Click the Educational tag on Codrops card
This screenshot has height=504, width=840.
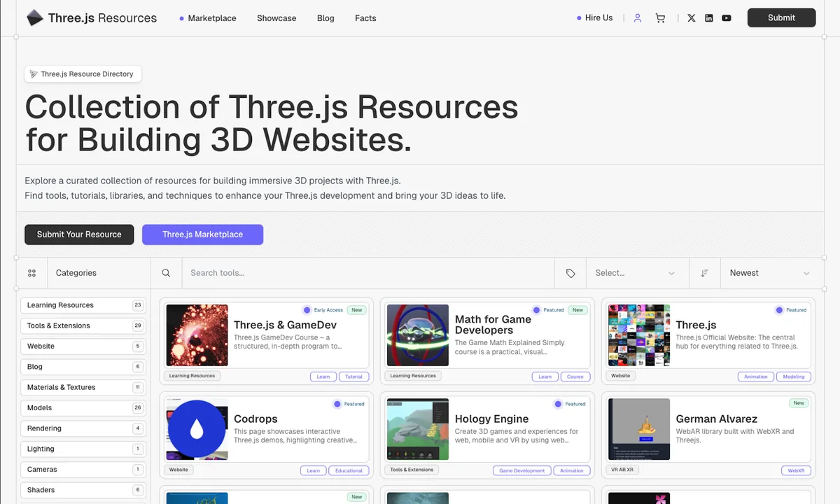click(x=349, y=470)
